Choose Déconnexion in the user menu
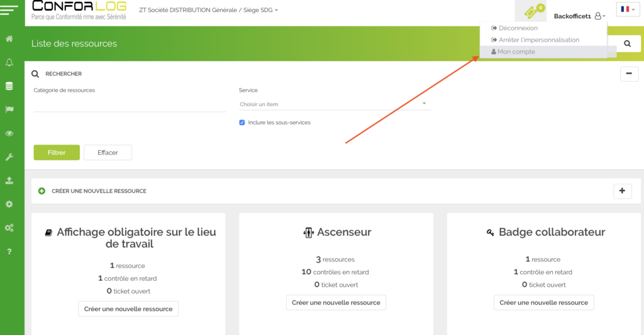The width and height of the screenshot is (644, 335). point(518,28)
